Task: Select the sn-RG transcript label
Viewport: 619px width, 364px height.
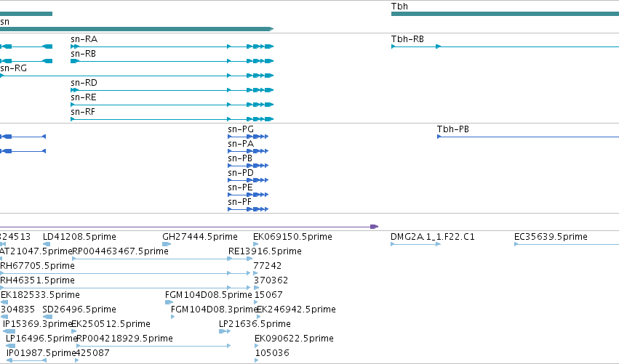Action: [13, 68]
